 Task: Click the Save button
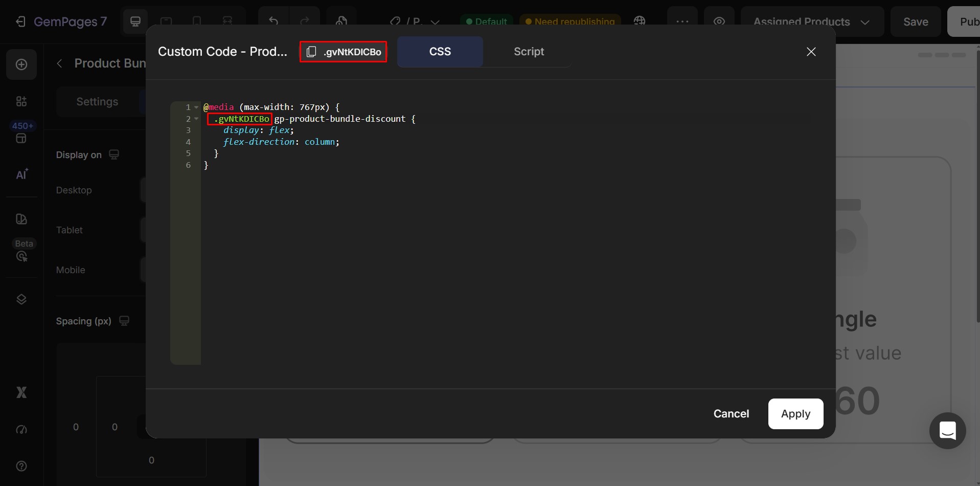click(x=916, y=21)
